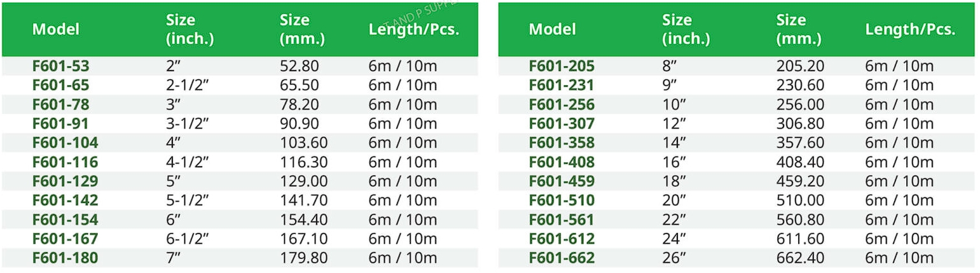Click the F601-256 model name
The height and width of the screenshot is (273, 980).
pos(562,104)
